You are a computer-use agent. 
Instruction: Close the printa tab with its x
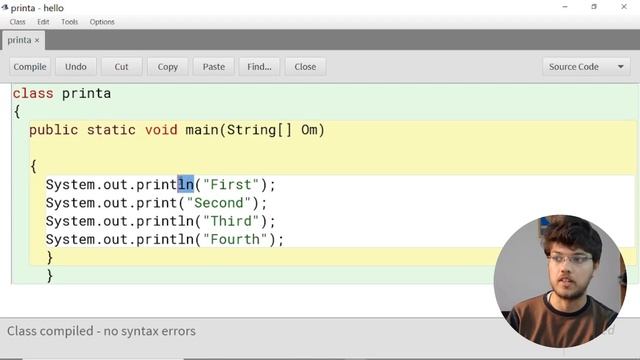37,40
